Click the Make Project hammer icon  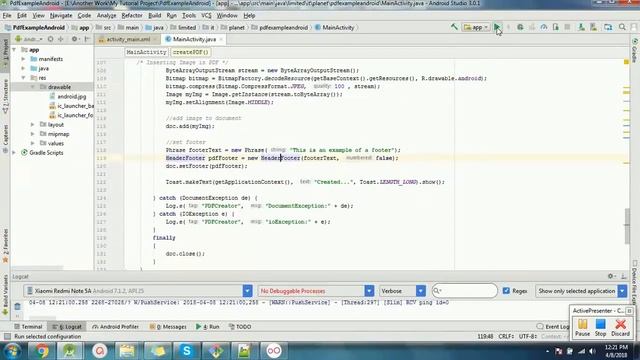(x=454, y=27)
